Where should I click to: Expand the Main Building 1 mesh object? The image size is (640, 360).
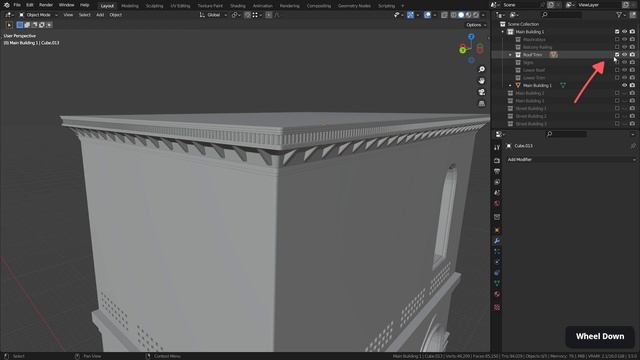510,85
